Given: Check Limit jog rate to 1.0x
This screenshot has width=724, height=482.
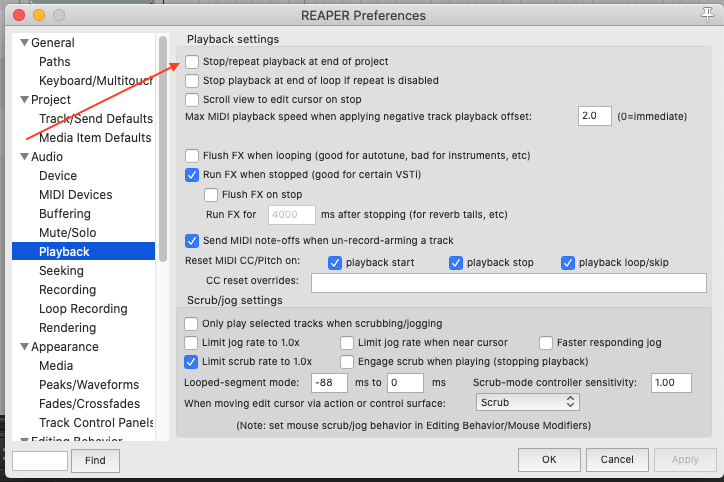Looking at the screenshot, I should click(x=191, y=343).
